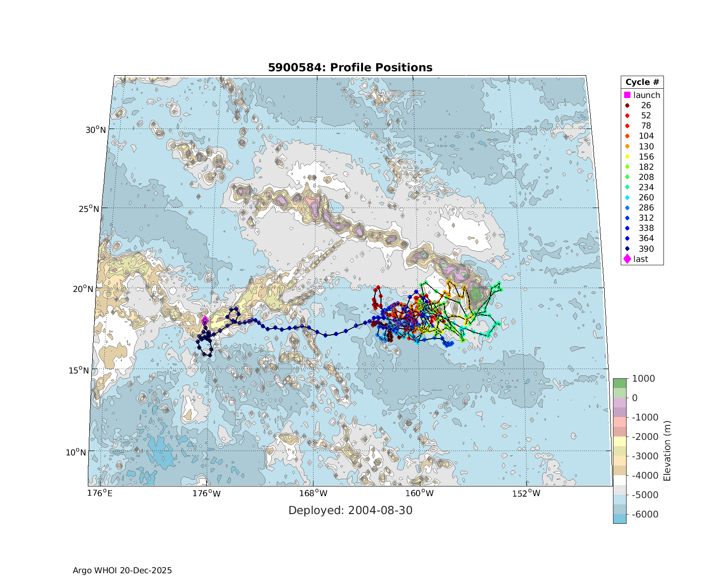Select the cycle 130 orange legend marker
Image resolution: width=728 pixels, height=582 pixels.
pos(627,146)
